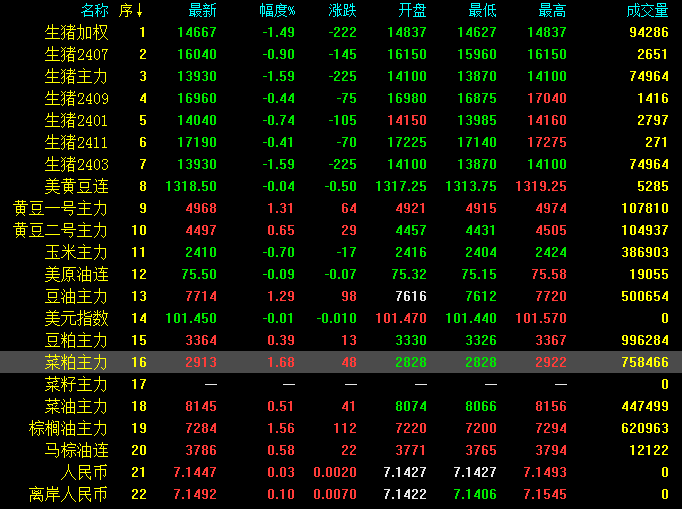Select the 离岸人民币 row name

[68, 494]
